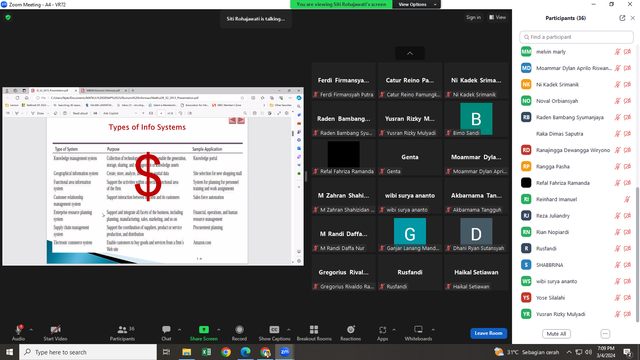
Task: Pop out the Participants panel
Action: (622, 18)
